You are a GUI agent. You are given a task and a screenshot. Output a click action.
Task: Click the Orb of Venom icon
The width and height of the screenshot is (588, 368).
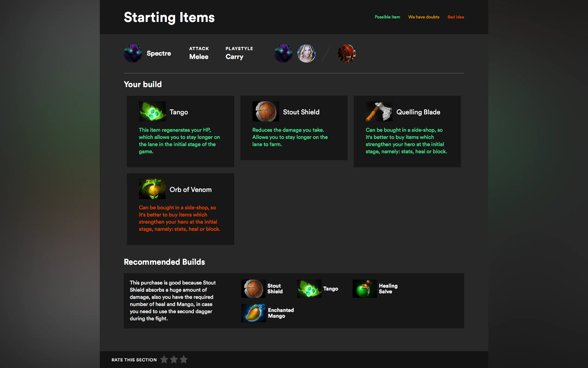152,189
